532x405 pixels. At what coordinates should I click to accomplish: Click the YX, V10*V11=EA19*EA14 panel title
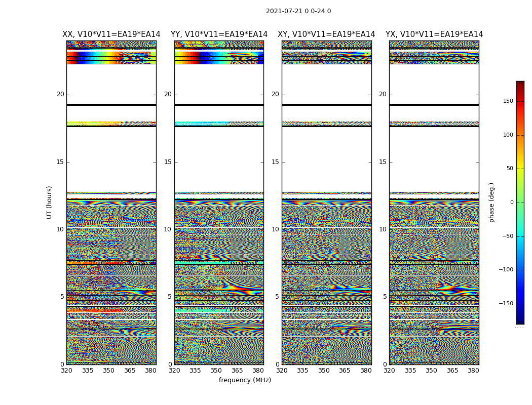click(x=434, y=34)
